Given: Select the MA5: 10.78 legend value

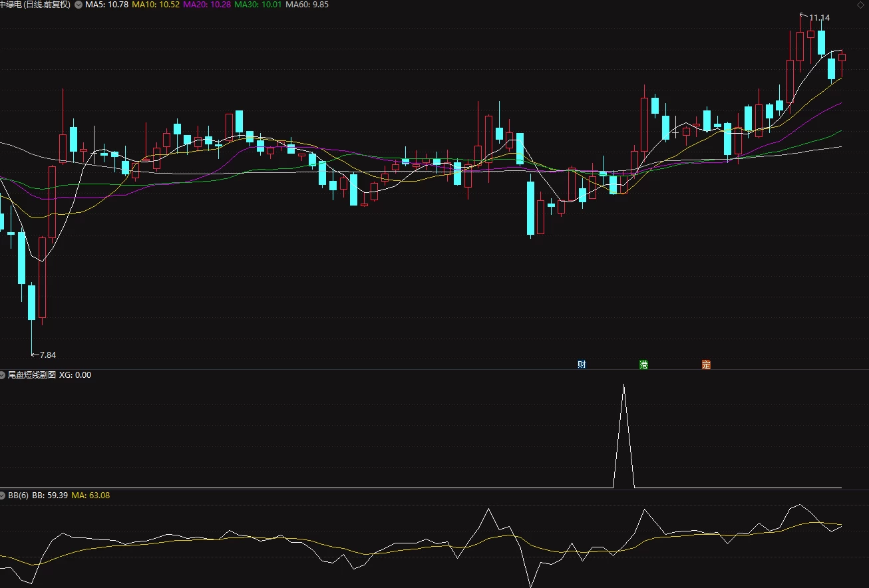Looking at the screenshot, I should click(x=106, y=5).
